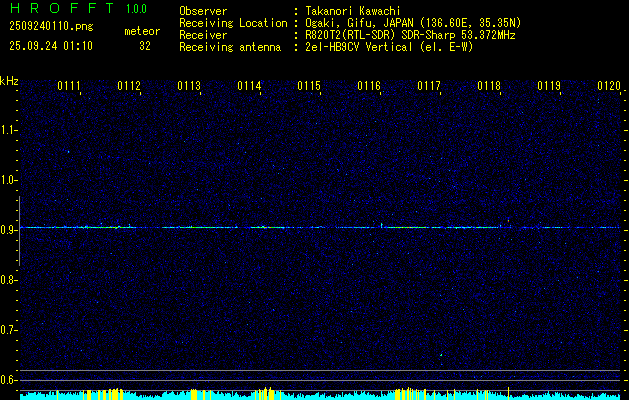Click time marker 0119

[549, 86]
